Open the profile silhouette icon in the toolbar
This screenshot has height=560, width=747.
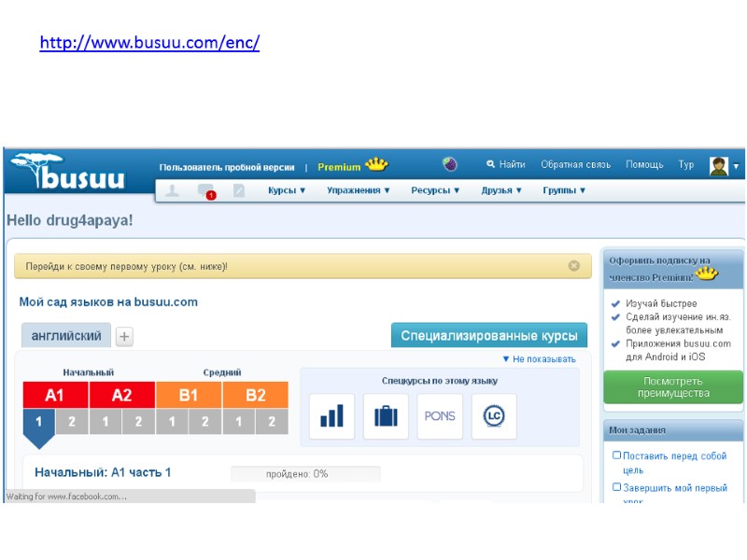[x=172, y=191]
